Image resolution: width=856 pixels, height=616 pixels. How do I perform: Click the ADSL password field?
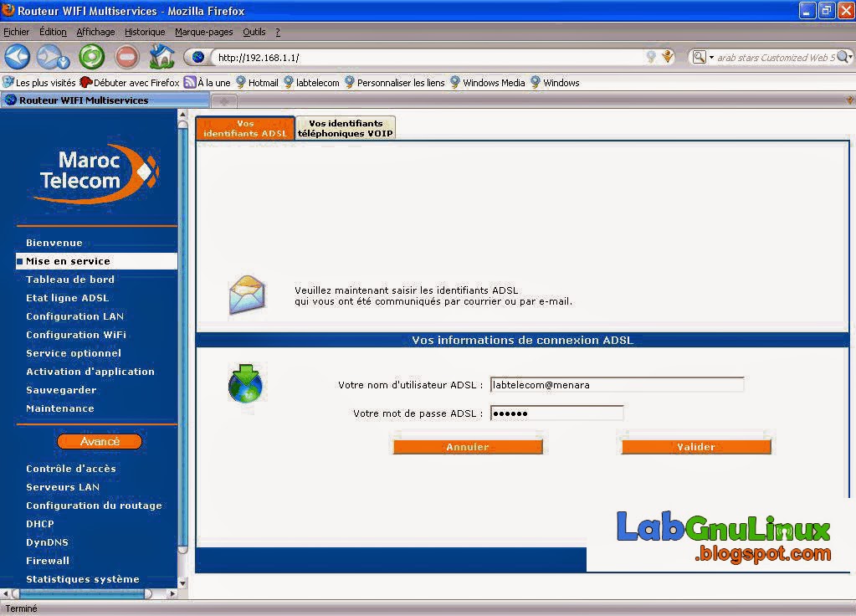pos(556,413)
